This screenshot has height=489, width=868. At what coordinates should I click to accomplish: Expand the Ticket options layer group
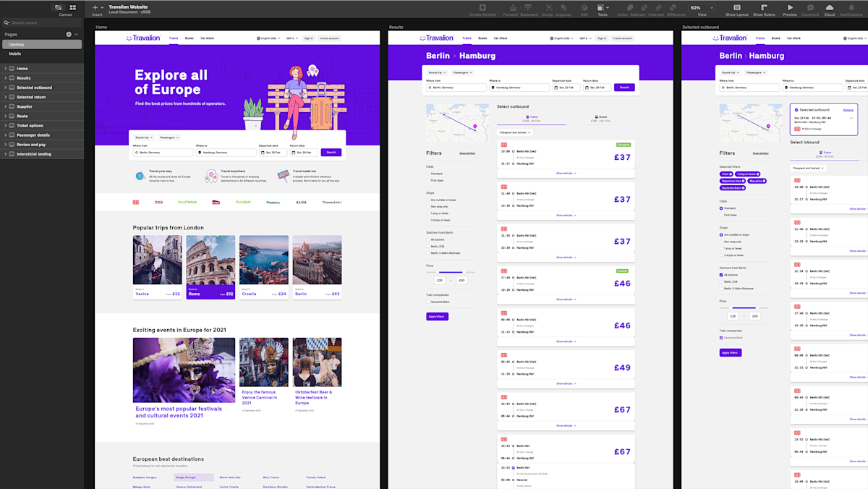pyautogui.click(x=5, y=125)
